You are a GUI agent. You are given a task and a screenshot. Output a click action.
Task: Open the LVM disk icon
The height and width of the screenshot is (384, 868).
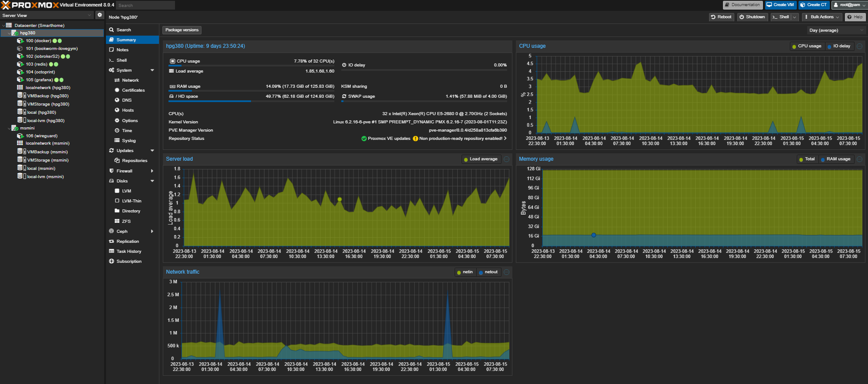point(117,191)
